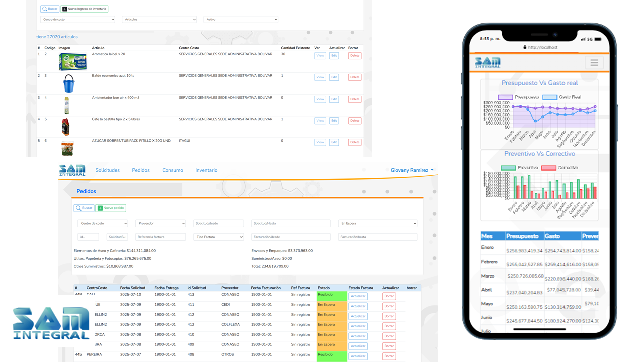Click Actualizar for order 448

pyautogui.click(x=358, y=296)
